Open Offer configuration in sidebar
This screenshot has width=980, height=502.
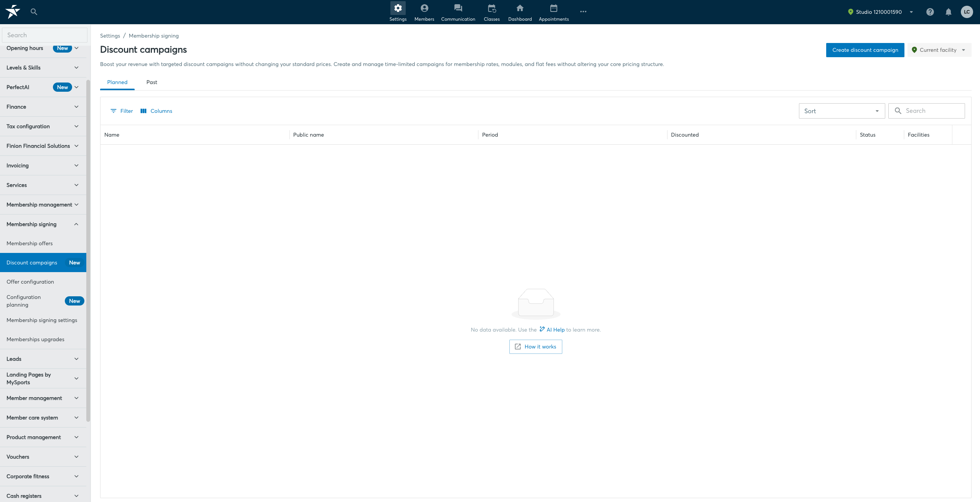[43, 282]
